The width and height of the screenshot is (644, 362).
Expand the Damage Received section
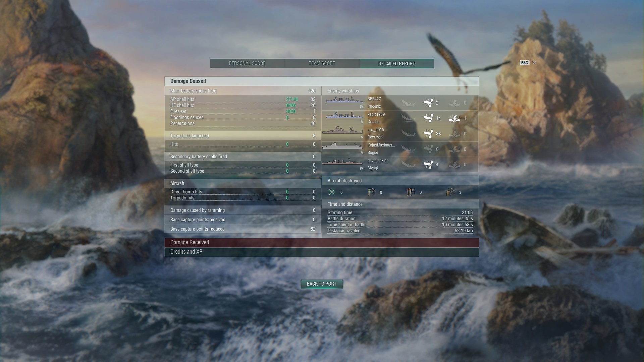click(x=322, y=243)
